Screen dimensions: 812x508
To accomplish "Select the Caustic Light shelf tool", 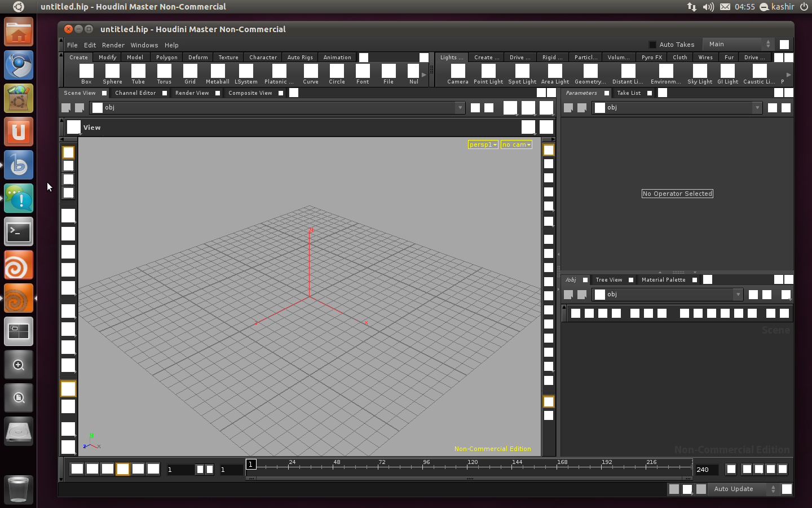I will pyautogui.click(x=760, y=74).
